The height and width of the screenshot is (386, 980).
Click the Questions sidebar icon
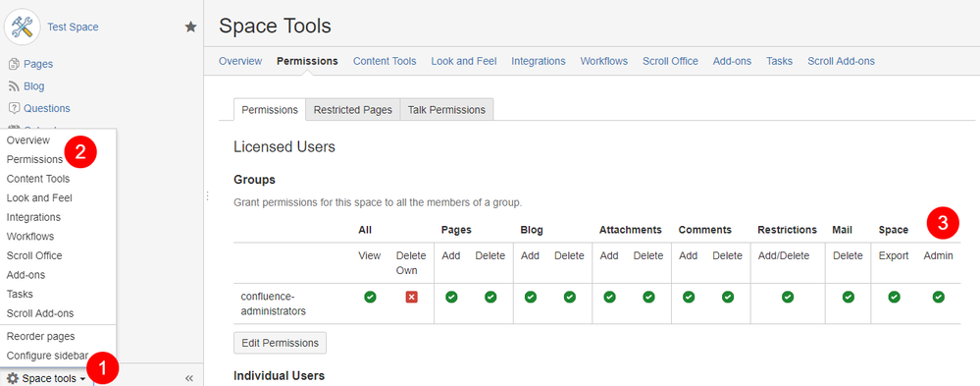(14, 108)
